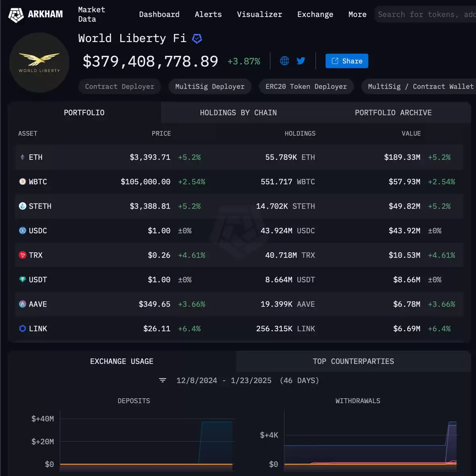The width and height of the screenshot is (476, 476).
Task: Click the LINK ticker label
Action: coord(38,328)
